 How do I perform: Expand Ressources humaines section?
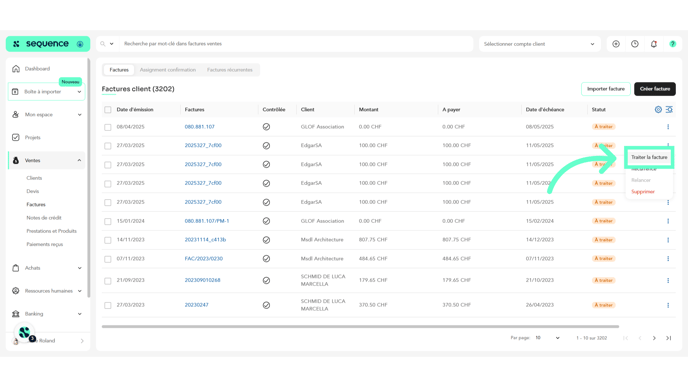coord(47,291)
